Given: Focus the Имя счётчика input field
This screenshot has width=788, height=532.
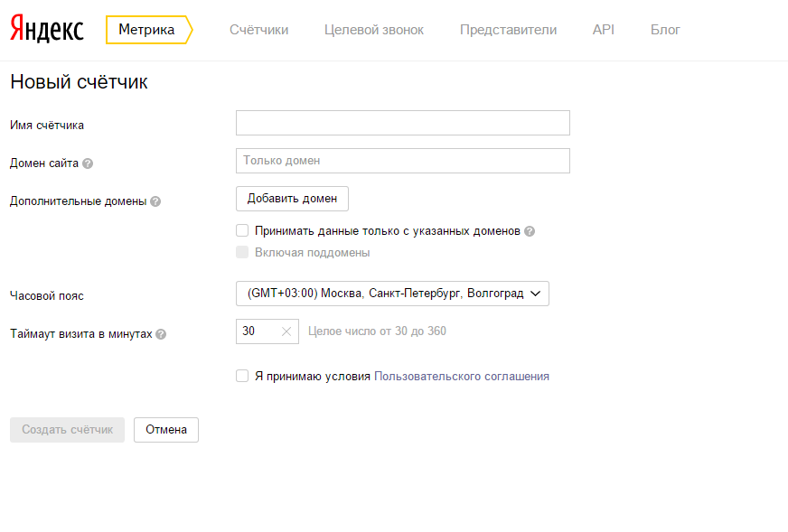Looking at the screenshot, I should pos(403,123).
